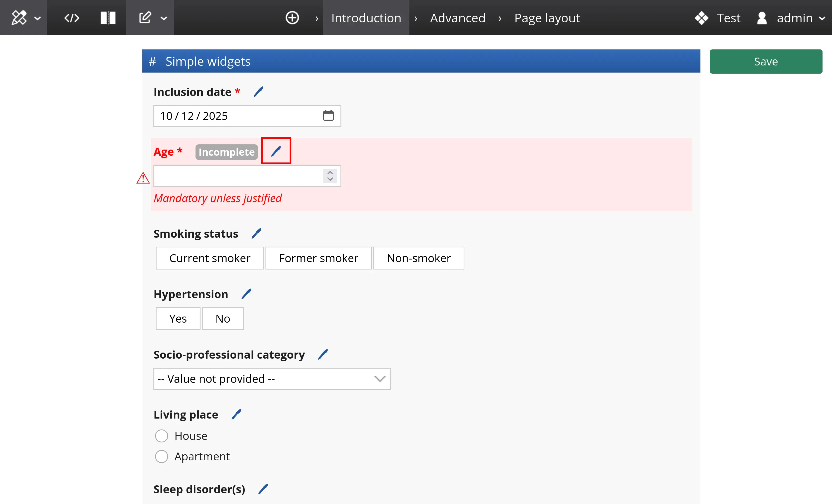
Task: Choose Former smoker option
Action: coord(318,258)
